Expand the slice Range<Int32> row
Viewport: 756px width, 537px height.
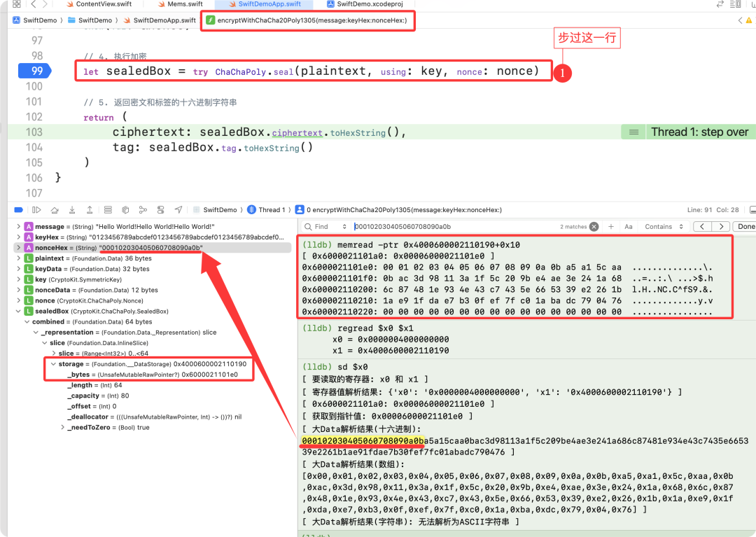click(53, 354)
